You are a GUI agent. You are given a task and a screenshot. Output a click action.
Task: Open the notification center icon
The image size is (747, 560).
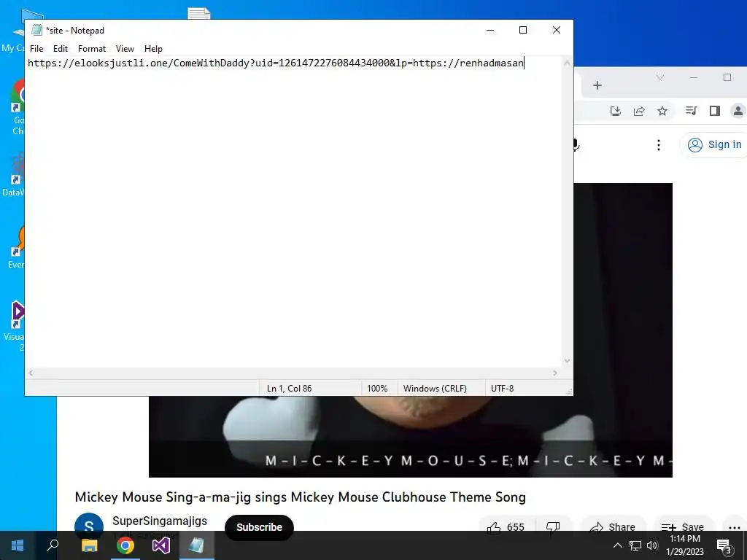point(724,546)
